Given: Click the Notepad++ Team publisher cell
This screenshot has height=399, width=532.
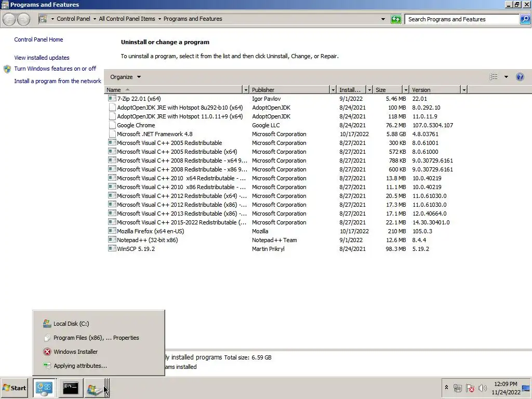Looking at the screenshot, I should (x=274, y=240).
